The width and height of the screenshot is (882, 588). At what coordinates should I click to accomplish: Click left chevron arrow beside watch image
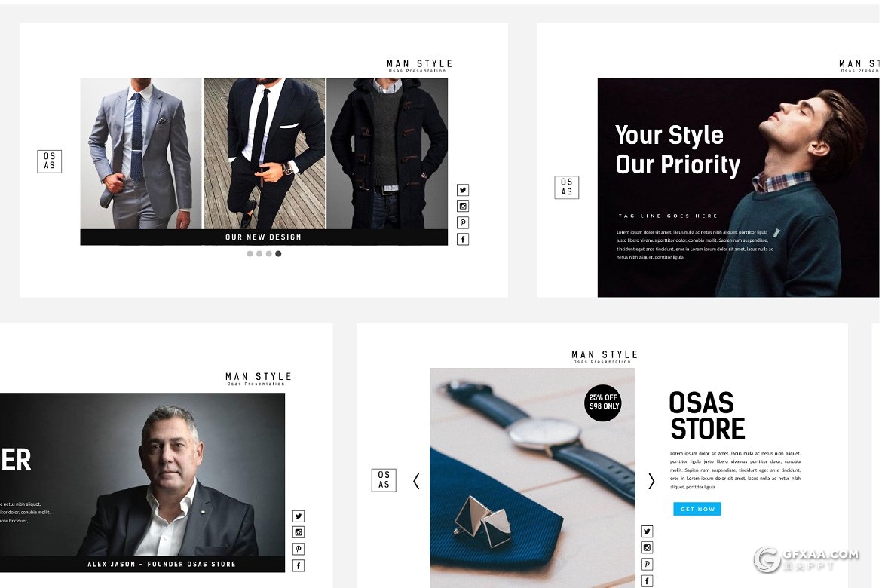click(416, 481)
